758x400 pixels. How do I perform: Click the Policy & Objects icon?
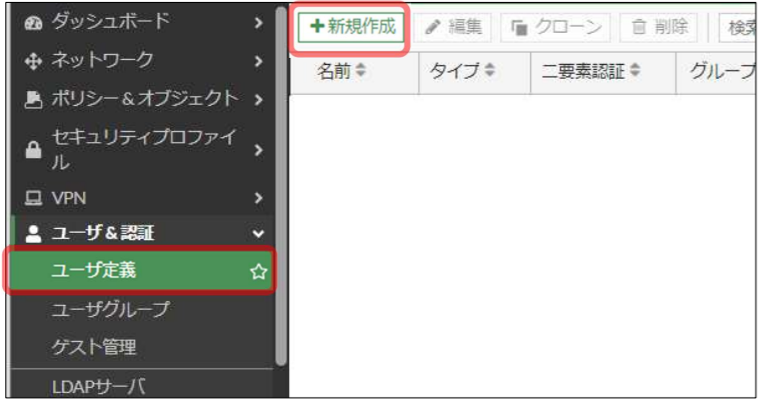click(x=33, y=100)
